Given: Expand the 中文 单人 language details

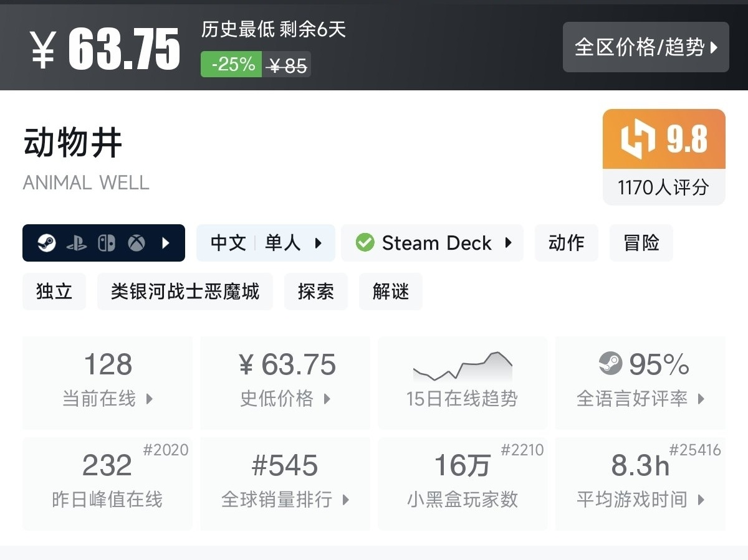Looking at the screenshot, I should coord(266,243).
